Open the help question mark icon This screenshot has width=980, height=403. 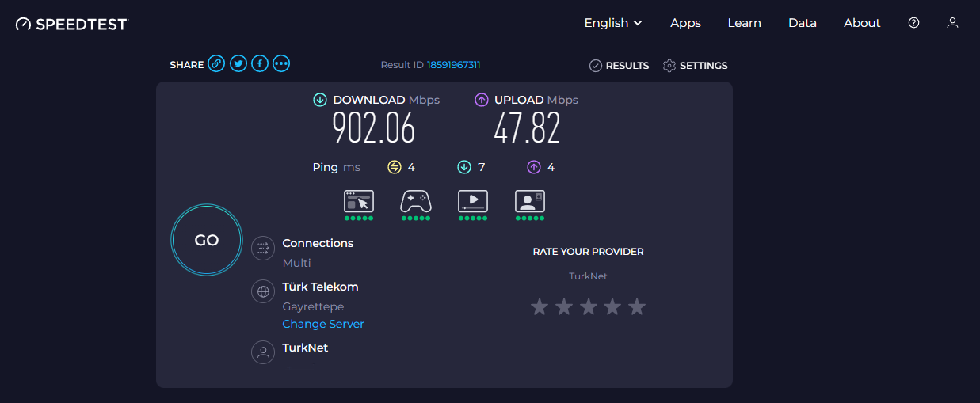click(x=913, y=23)
